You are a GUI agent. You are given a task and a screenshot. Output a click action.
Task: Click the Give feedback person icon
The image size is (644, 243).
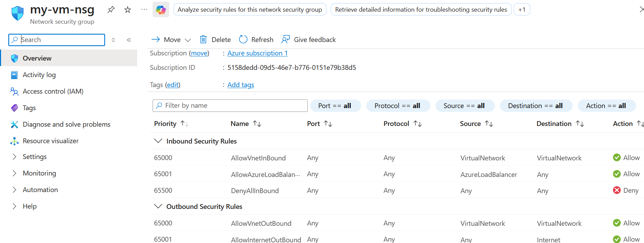pyautogui.click(x=286, y=40)
